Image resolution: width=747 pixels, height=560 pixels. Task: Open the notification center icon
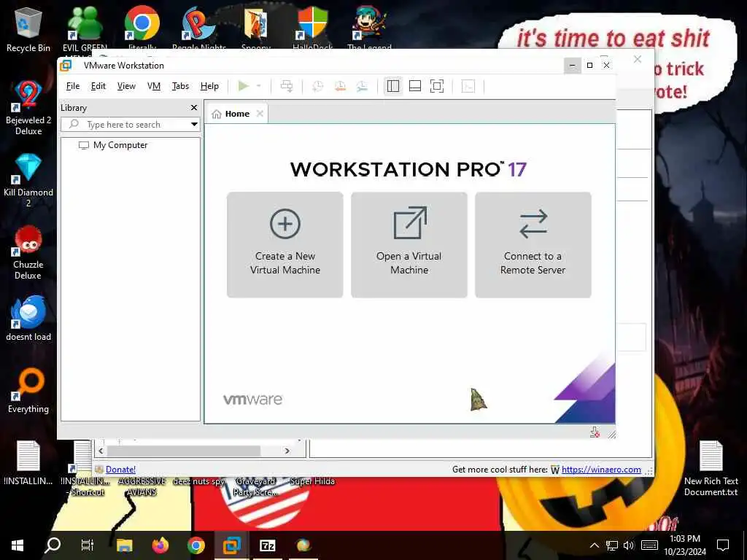(x=723, y=545)
